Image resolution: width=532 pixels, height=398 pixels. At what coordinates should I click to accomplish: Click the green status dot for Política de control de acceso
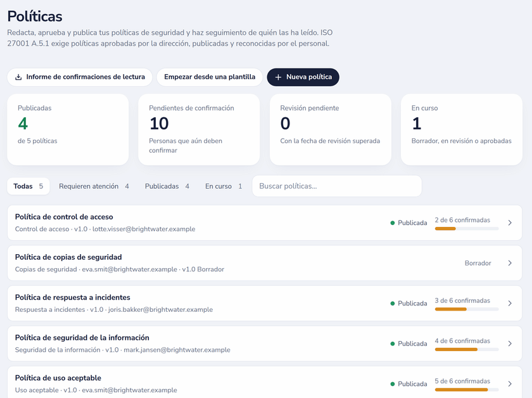coord(393,223)
